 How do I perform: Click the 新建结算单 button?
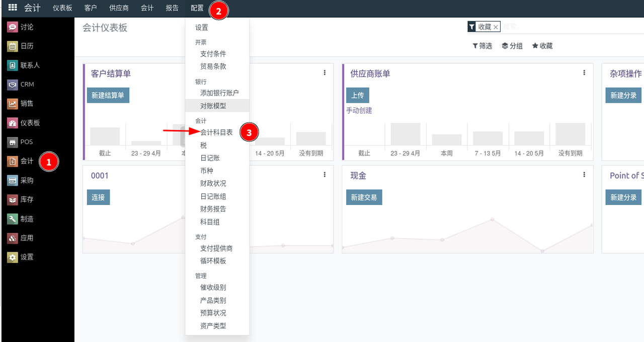pyautogui.click(x=108, y=95)
